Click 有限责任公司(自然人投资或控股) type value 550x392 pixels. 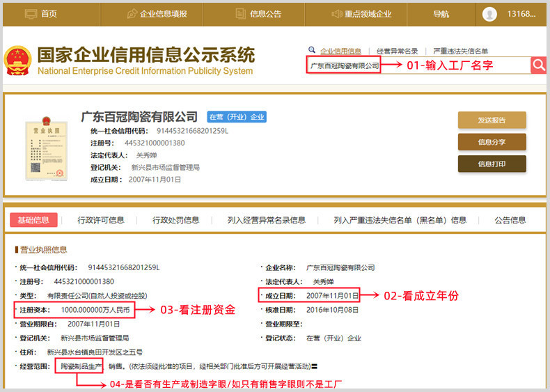pos(97,296)
